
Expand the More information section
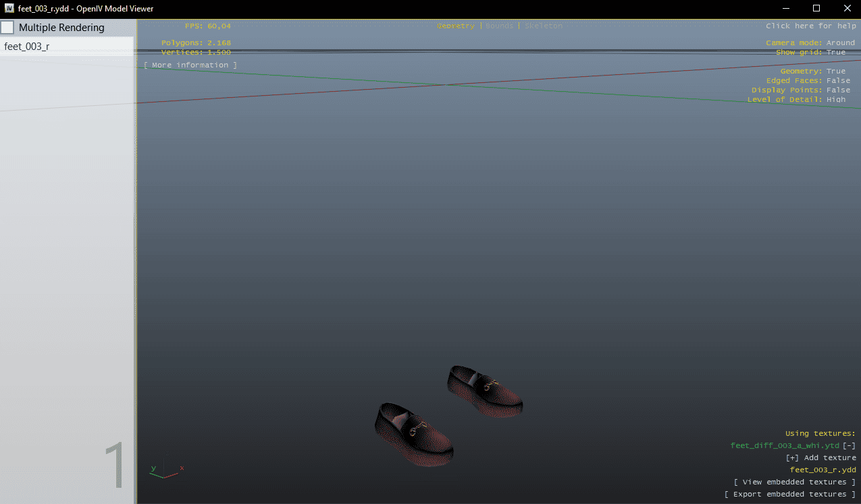[190, 65]
